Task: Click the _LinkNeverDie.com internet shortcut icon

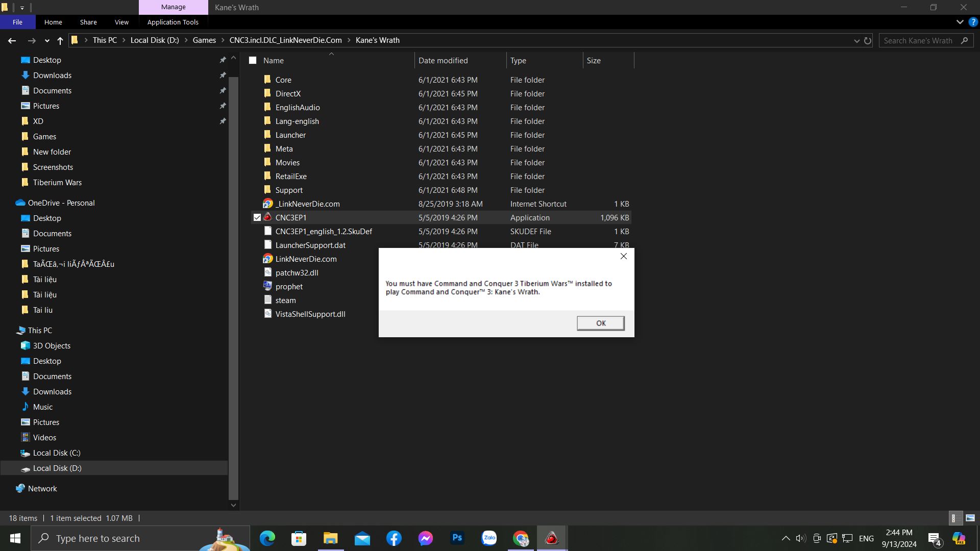Action: [x=267, y=203]
